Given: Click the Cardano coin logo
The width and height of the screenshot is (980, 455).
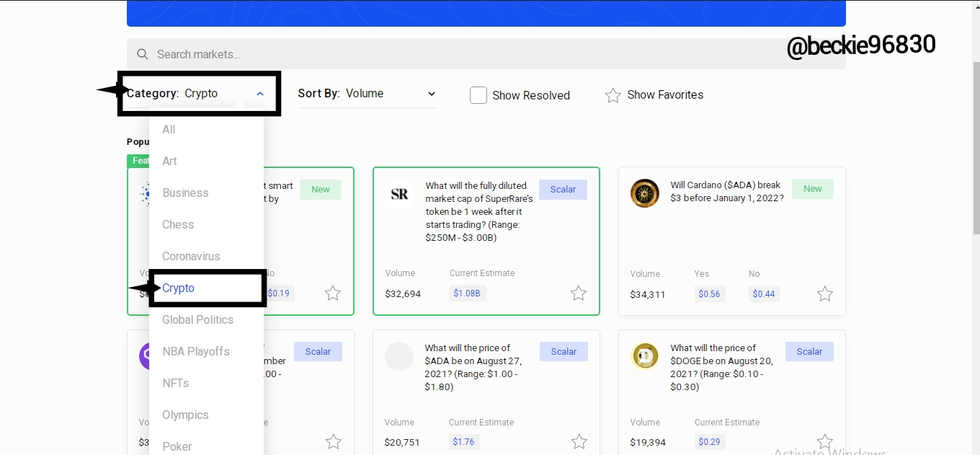Looking at the screenshot, I should click(645, 193).
